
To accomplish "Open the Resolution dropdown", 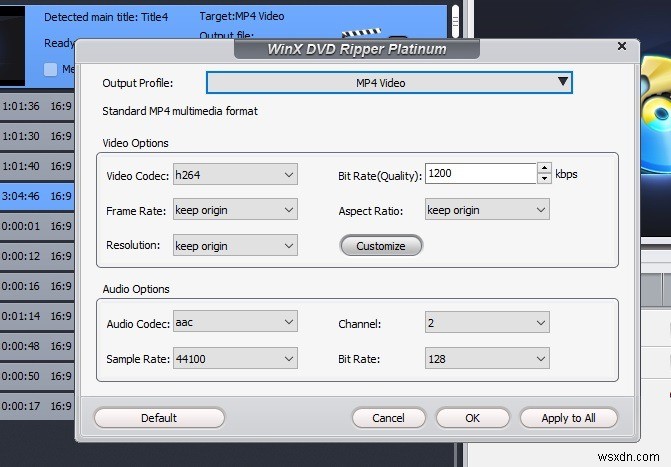I will (235, 245).
